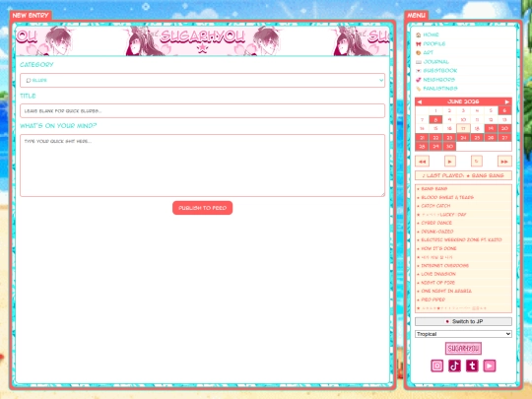The height and width of the screenshot is (399, 532).
Task: Select calendar day 17
Action: click(x=463, y=129)
